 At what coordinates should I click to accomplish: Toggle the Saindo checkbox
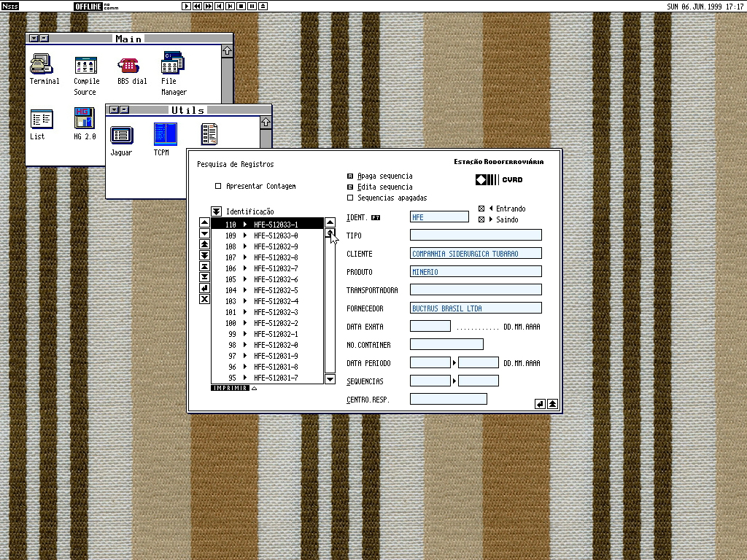(x=481, y=219)
